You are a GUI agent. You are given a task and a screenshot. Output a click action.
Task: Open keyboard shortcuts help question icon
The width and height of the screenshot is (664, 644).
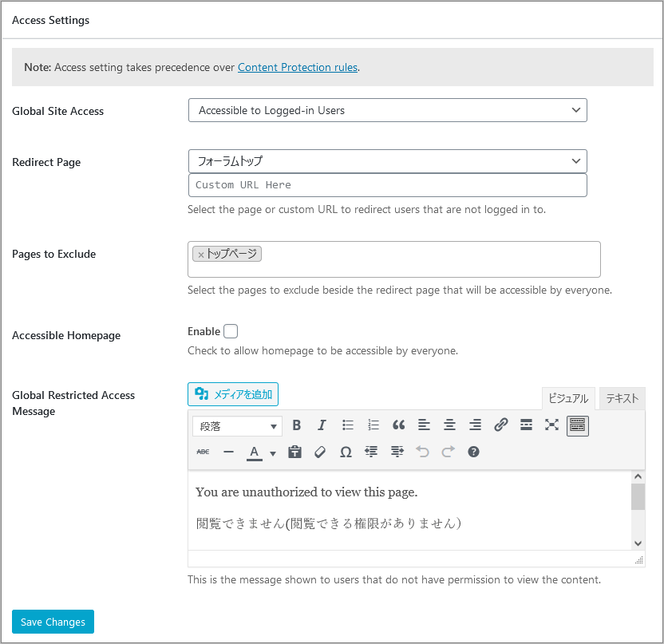click(473, 452)
